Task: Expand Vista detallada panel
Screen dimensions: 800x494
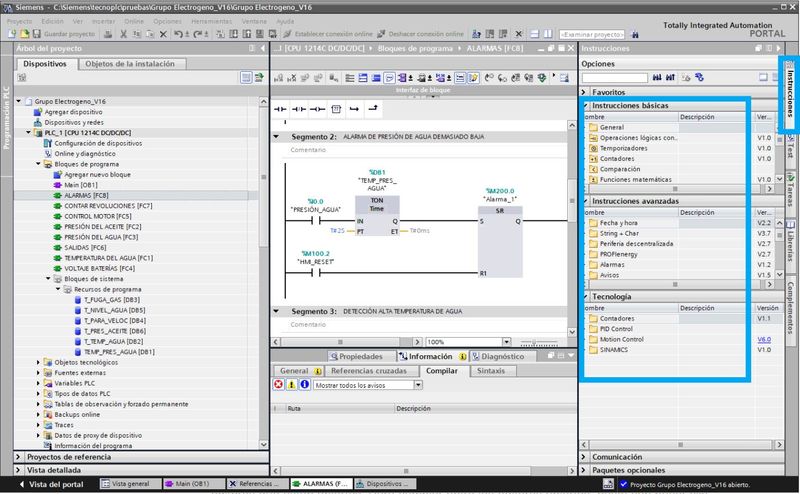Action: tap(18, 470)
